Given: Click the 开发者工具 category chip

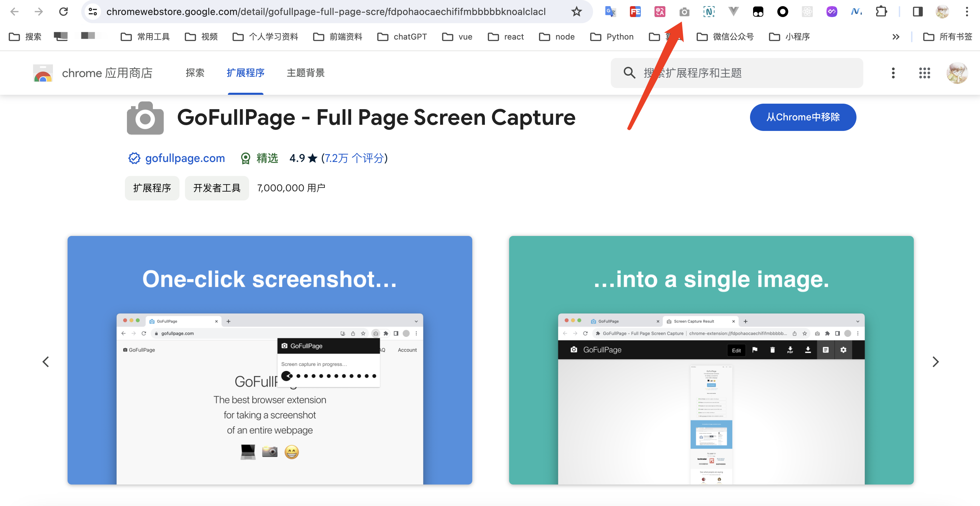Looking at the screenshot, I should [217, 188].
